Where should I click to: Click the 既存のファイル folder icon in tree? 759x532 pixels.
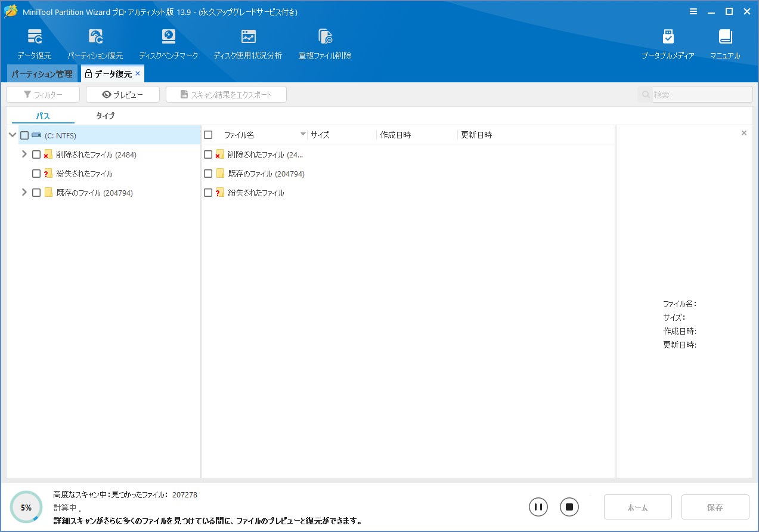coord(48,193)
